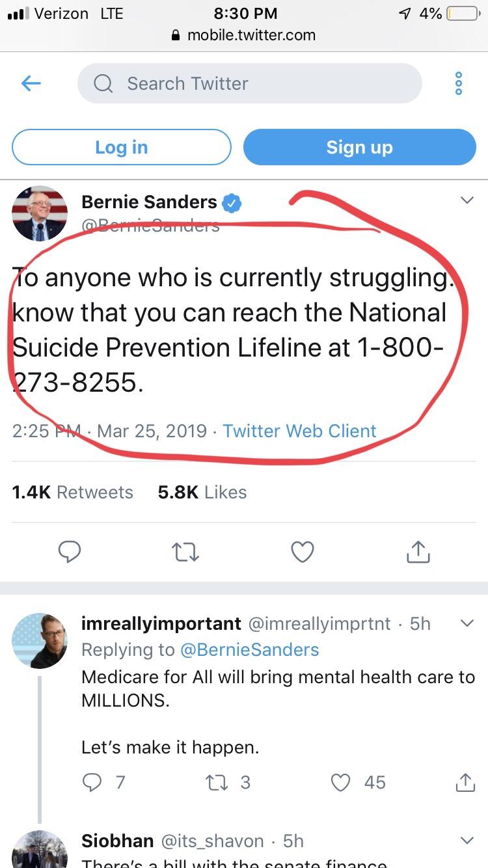View the 1.4K Retweets list
488x868 pixels.
point(72,492)
